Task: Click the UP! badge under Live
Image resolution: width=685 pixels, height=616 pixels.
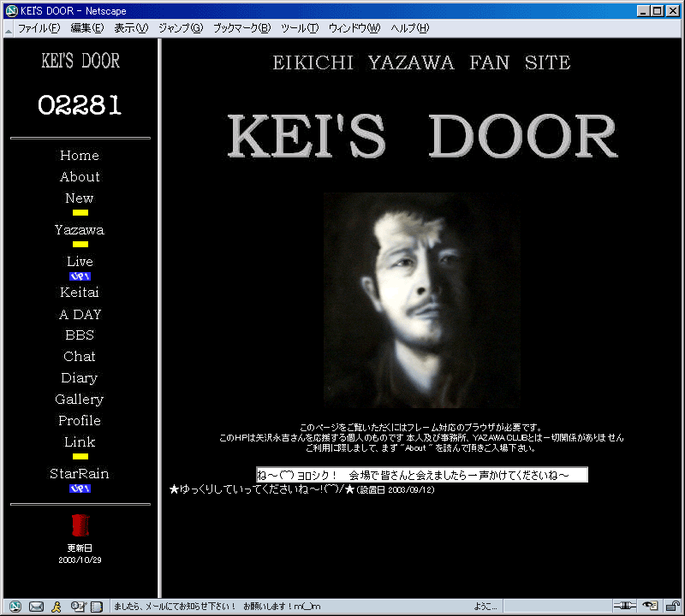Action: pos(80,276)
